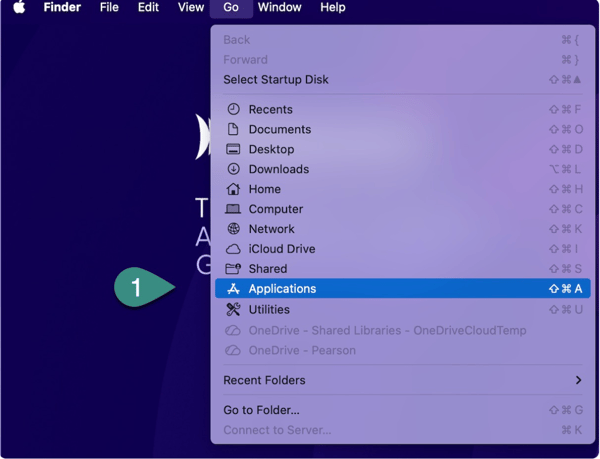The image size is (600, 459).
Task: Open the Help menu
Action: [333, 7]
